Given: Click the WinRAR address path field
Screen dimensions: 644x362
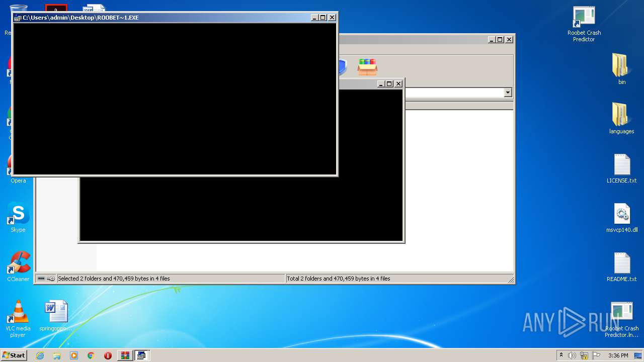Looking at the screenshot, I should (x=454, y=93).
